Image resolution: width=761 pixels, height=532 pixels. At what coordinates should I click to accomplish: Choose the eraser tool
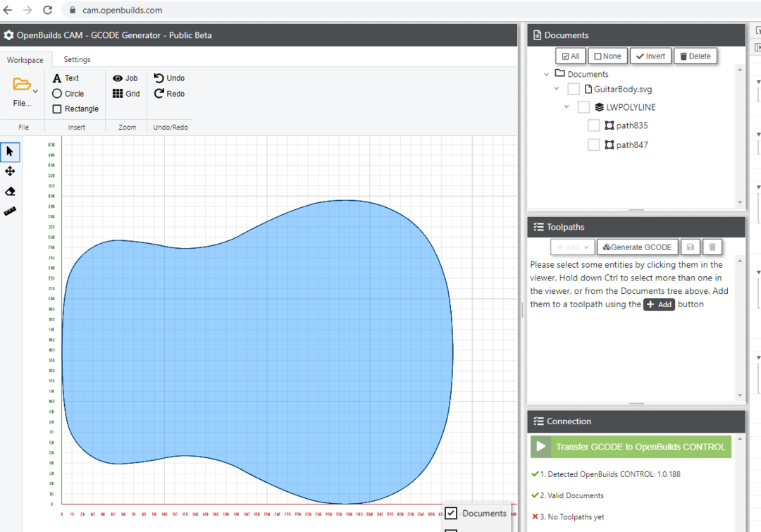point(10,191)
